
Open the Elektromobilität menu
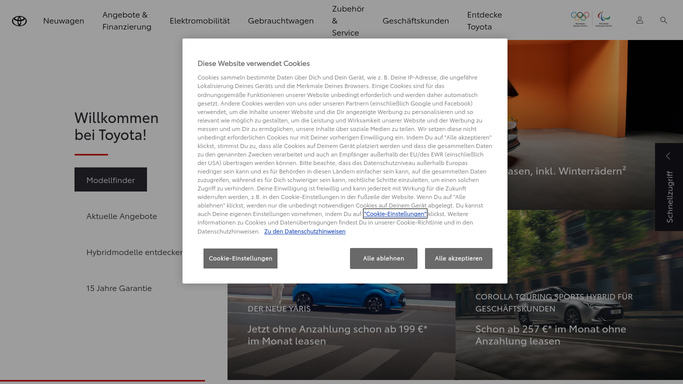[199, 20]
